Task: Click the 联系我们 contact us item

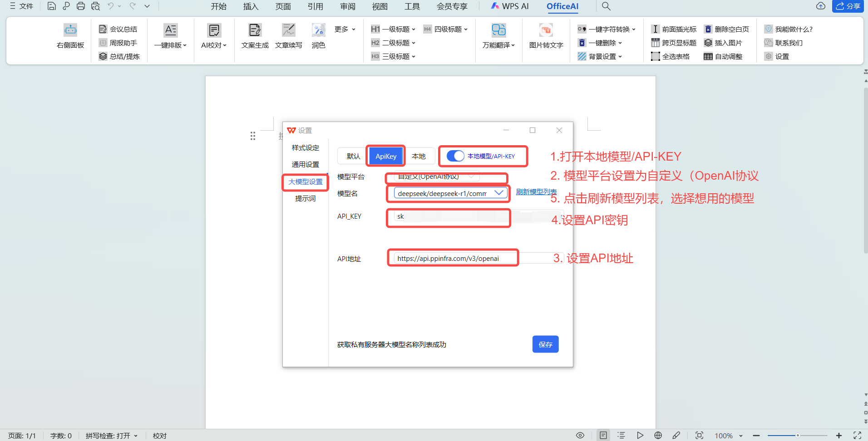Action: coord(783,43)
